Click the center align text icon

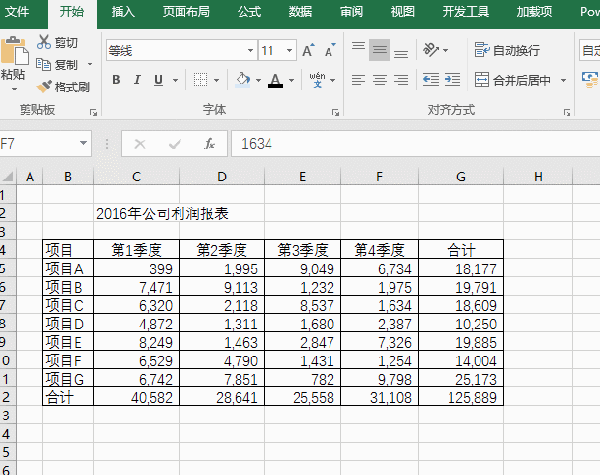tap(380, 80)
